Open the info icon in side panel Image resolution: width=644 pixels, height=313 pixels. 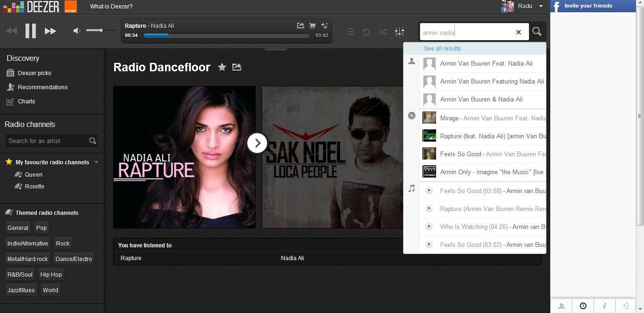coord(604,306)
